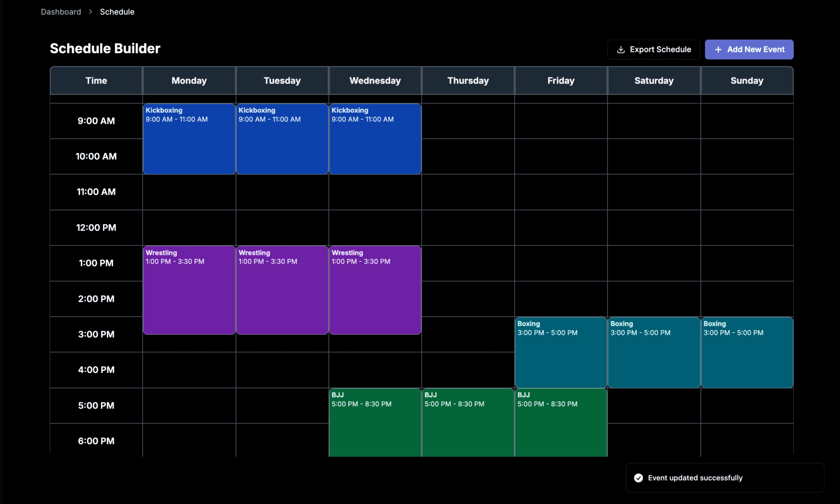Click the download icon on Export Schedule
The width and height of the screenshot is (840, 504).
pos(621,50)
